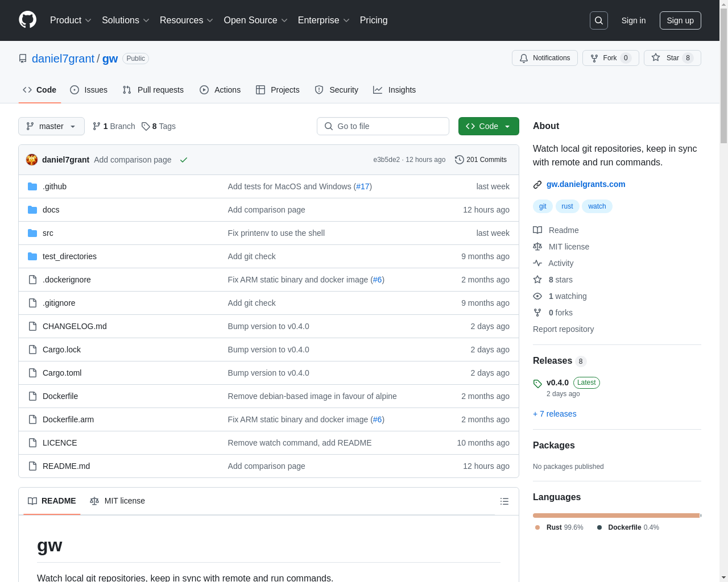Click the src folder icon

pyautogui.click(x=32, y=233)
